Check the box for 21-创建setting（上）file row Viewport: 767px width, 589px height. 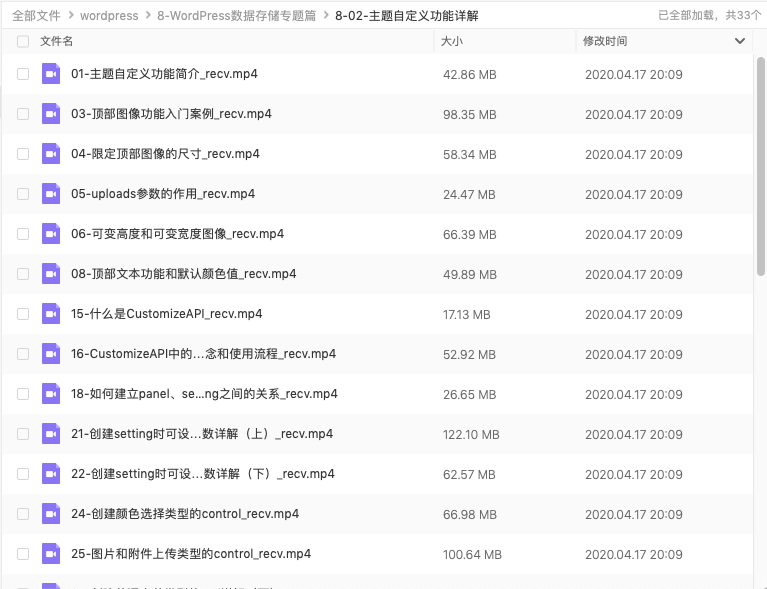(23, 434)
